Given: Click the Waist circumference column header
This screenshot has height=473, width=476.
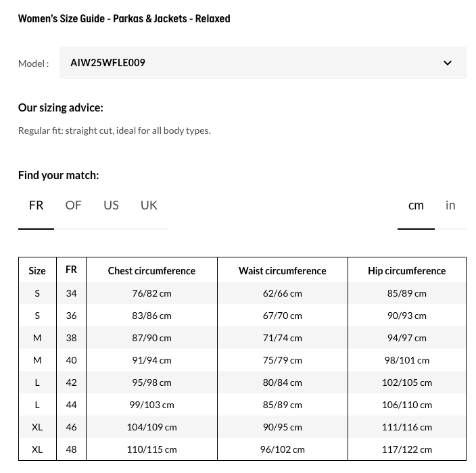Looking at the screenshot, I should [x=282, y=271].
